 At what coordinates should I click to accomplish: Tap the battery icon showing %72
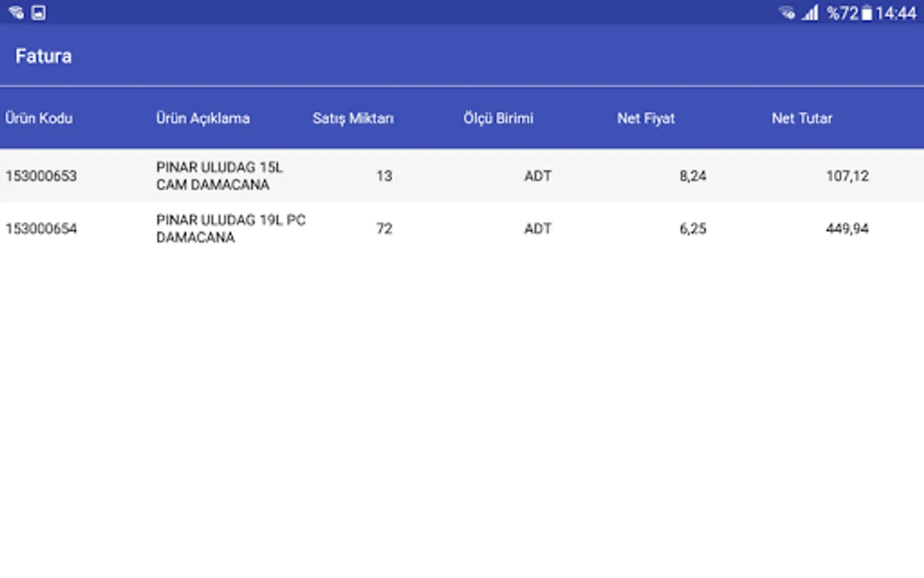866,13
